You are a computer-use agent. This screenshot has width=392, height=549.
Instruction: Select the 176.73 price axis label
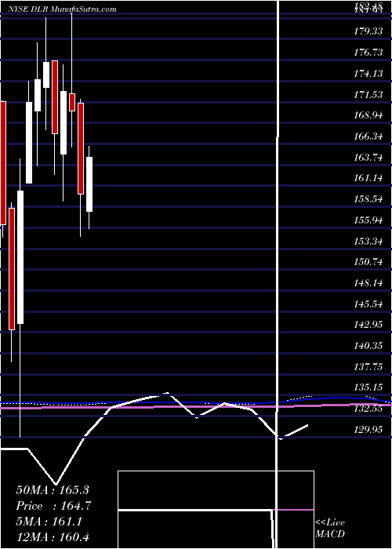click(367, 53)
